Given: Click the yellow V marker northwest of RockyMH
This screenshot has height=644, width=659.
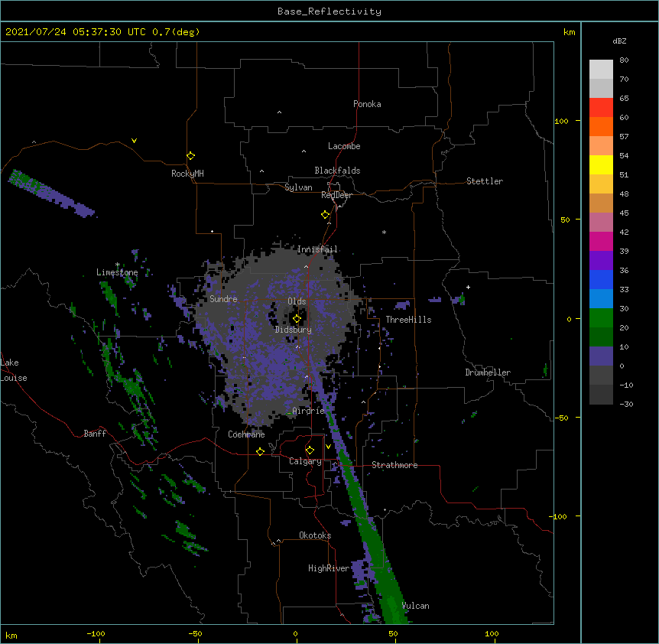Looking at the screenshot, I should [x=134, y=141].
